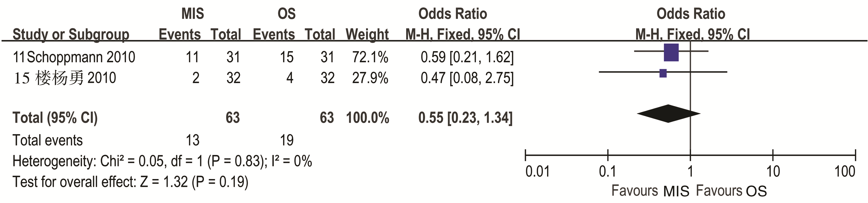Select the Schoppmann 2010 study label
Image resolution: width=868 pixels, height=203 pixels.
point(74,57)
